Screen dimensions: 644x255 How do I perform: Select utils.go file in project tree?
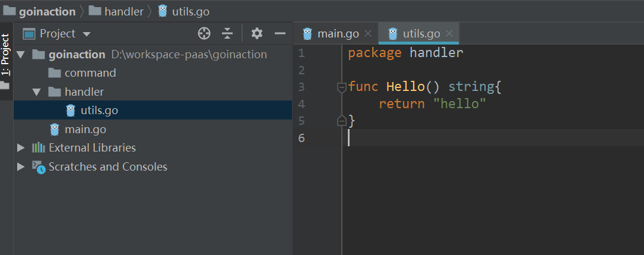point(100,111)
